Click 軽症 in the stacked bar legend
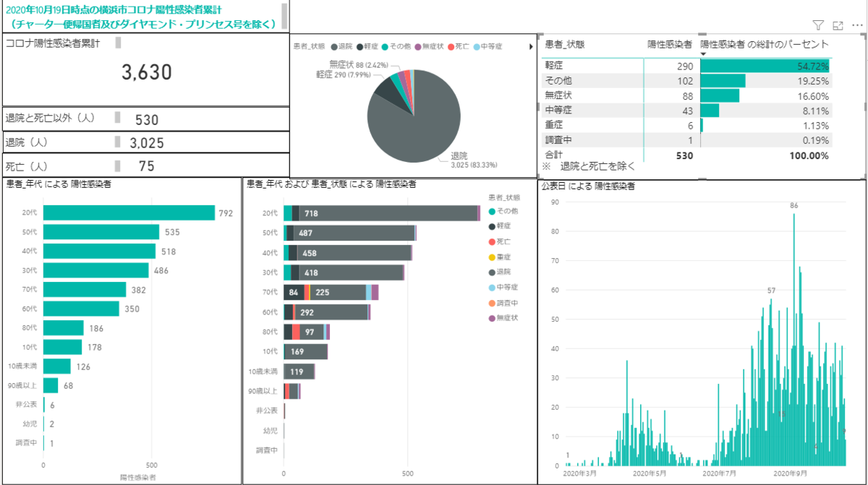Screen dimensions: 868x485 click(x=500, y=226)
